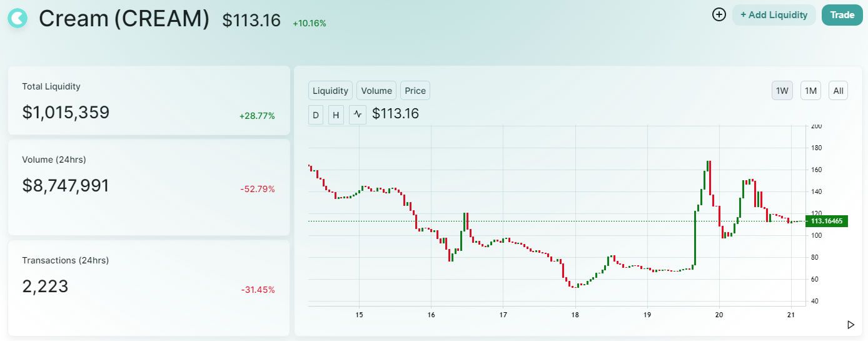Screen dimensions: 868x341
Task: Switch candles to hourly (H) interval
Action: click(x=336, y=115)
